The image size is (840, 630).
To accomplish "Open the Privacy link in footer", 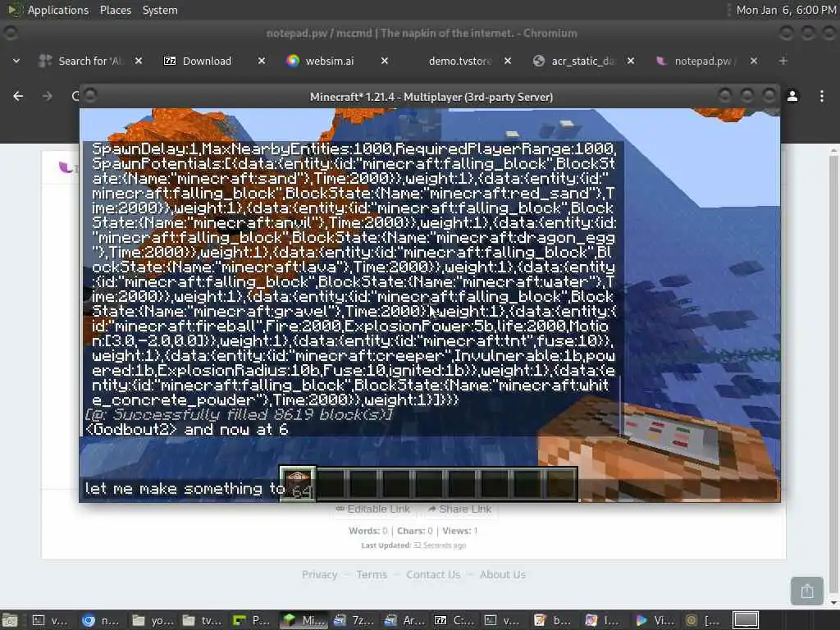I will [x=319, y=574].
